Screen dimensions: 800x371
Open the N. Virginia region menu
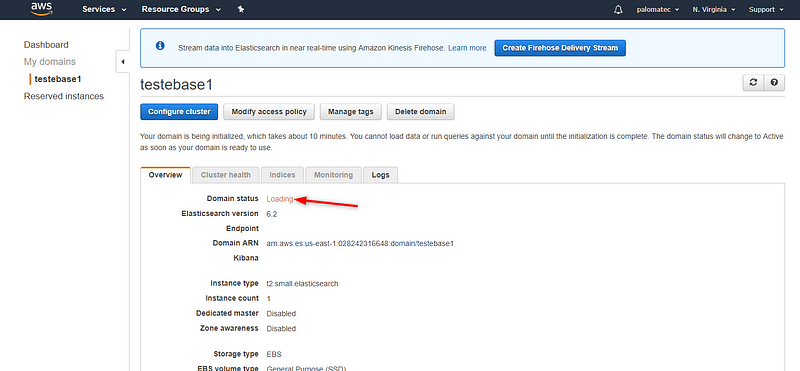714,10
